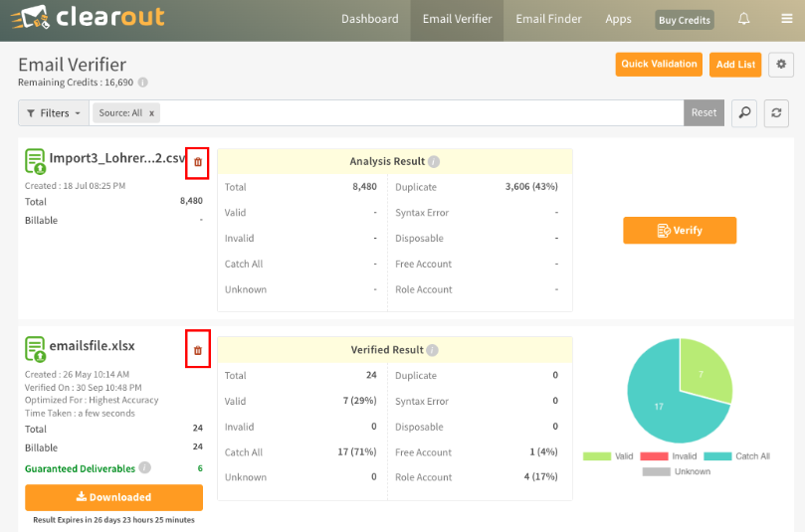
Task: Delete the Import3_Lohrer...2.csv list
Action: 198,162
